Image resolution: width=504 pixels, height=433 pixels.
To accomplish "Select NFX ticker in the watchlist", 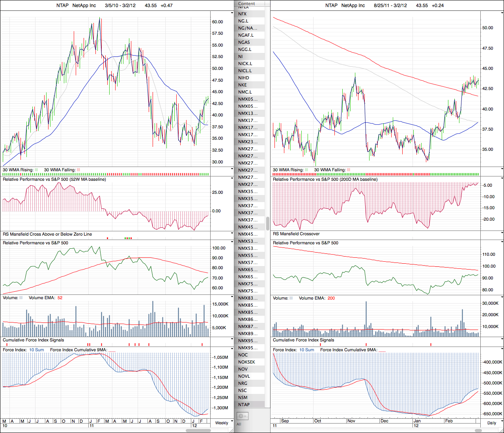I will point(242,14).
